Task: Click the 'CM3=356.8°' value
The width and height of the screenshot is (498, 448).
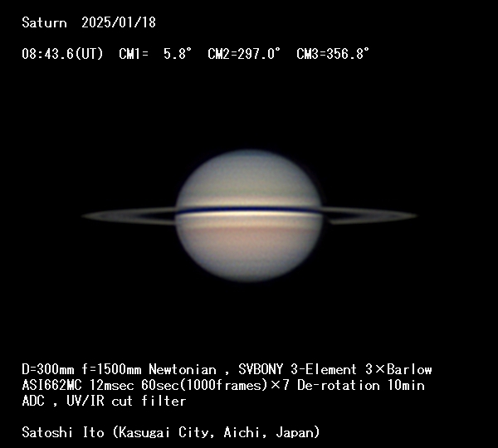Action: (333, 54)
